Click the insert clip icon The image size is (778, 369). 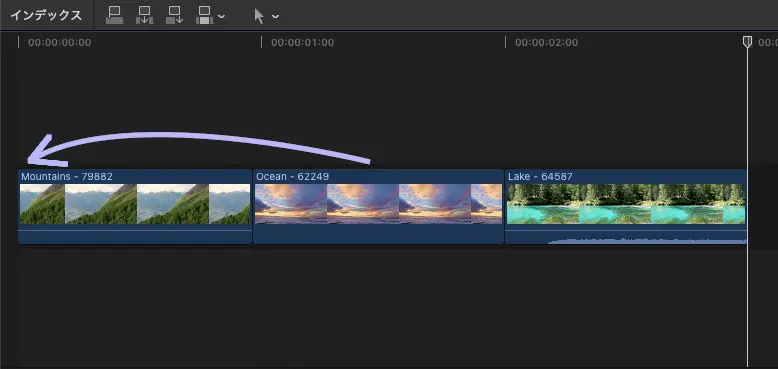pos(144,15)
